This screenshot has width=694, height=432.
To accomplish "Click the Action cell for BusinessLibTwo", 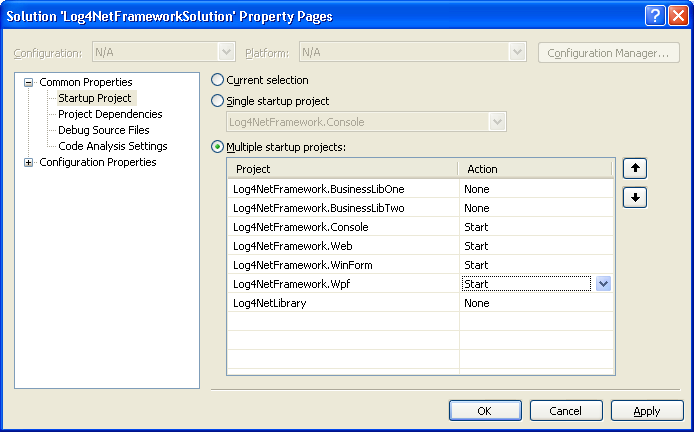I will (x=536, y=208).
